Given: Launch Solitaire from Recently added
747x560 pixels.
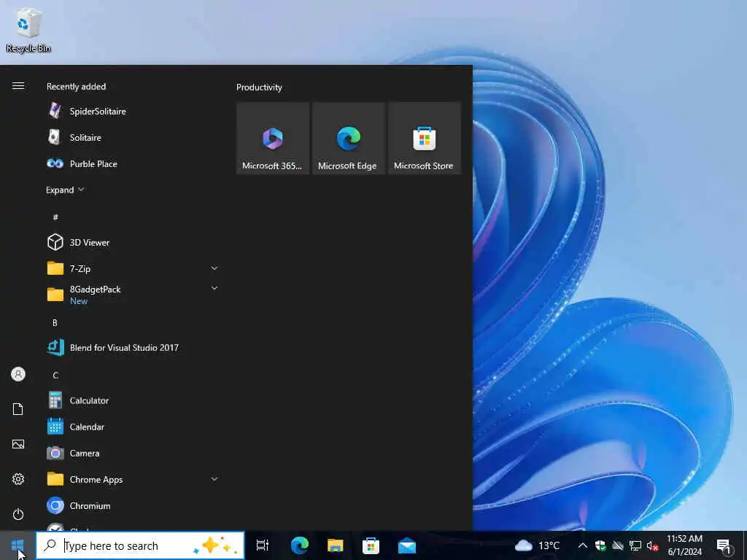Looking at the screenshot, I should point(133,137).
